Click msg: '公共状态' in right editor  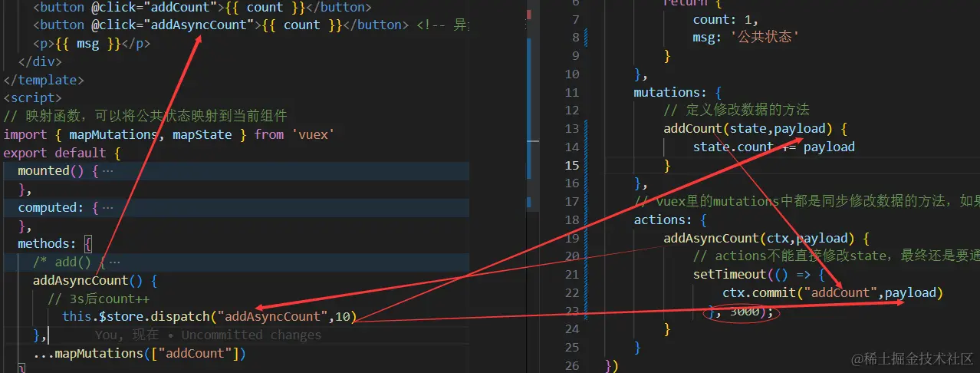pyautogui.click(x=748, y=37)
